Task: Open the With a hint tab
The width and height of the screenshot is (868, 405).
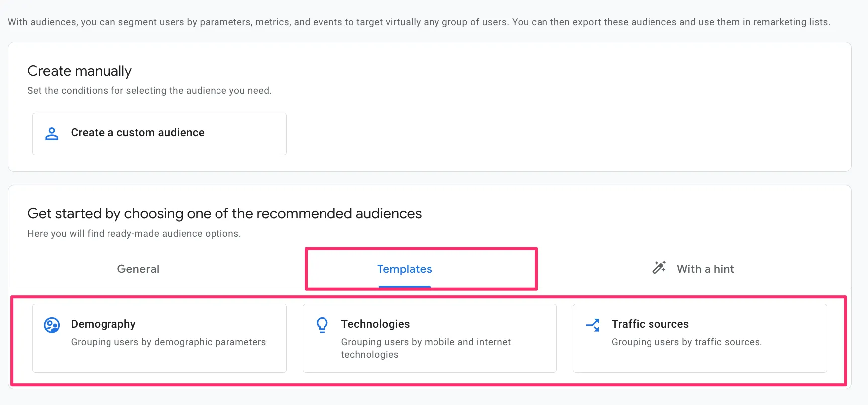Action: pyautogui.click(x=705, y=269)
